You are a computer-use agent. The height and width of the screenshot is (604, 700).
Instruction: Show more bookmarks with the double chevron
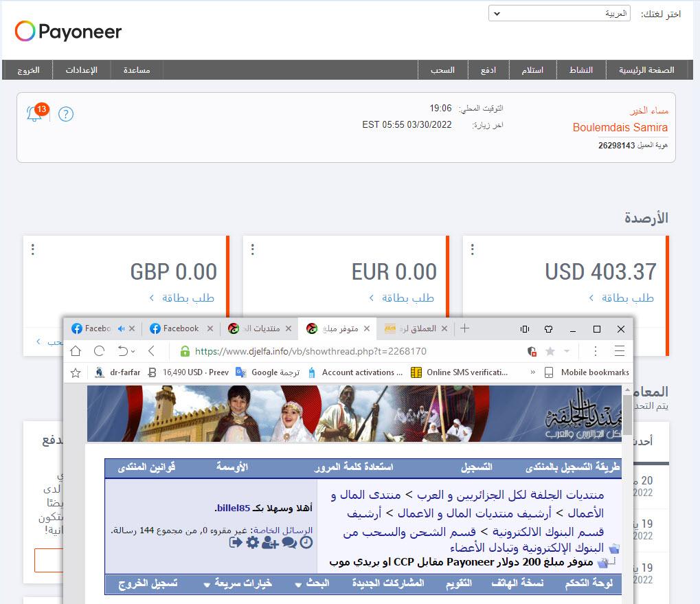pyautogui.click(x=532, y=372)
